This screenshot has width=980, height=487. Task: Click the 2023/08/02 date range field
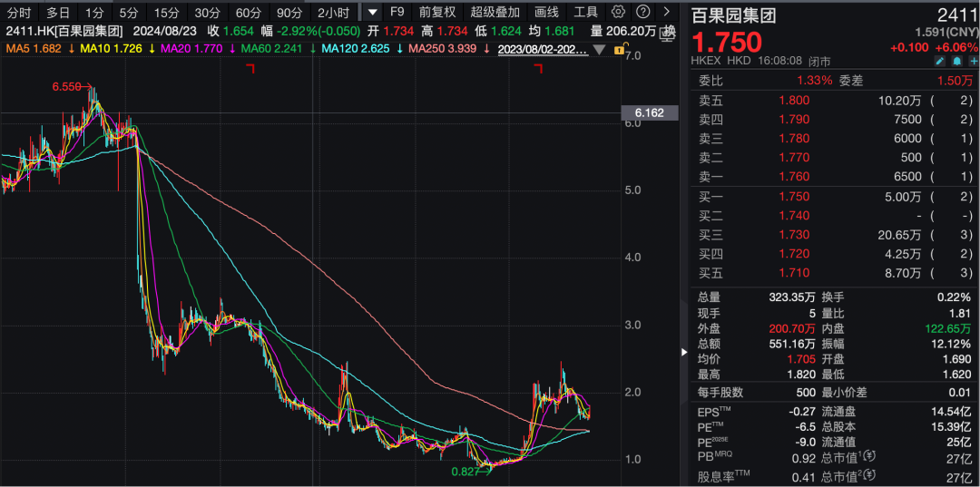click(543, 49)
